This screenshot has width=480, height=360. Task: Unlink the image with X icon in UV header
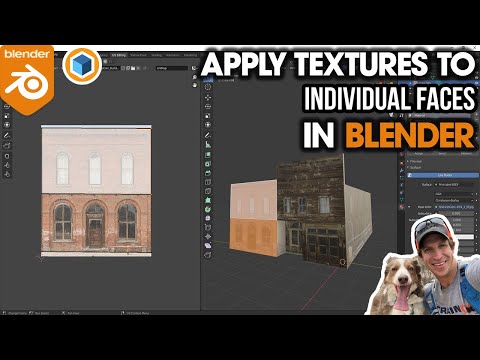(x=138, y=68)
